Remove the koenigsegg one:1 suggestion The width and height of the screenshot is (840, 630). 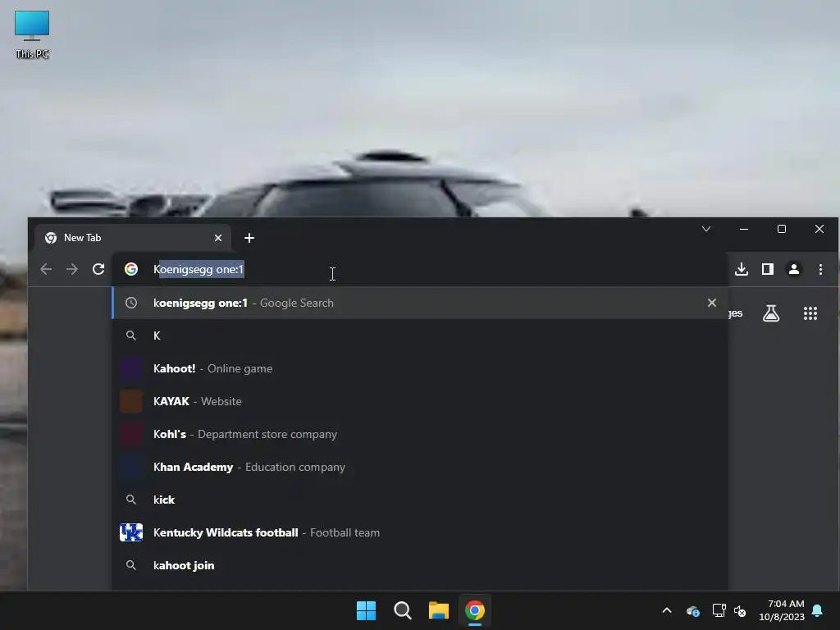tap(711, 303)
